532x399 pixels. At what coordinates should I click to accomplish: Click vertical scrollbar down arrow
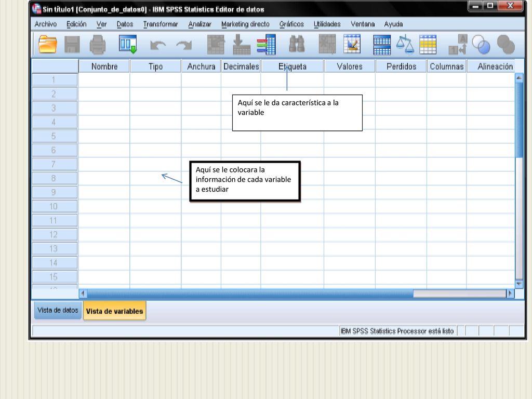tap(519, 284)
